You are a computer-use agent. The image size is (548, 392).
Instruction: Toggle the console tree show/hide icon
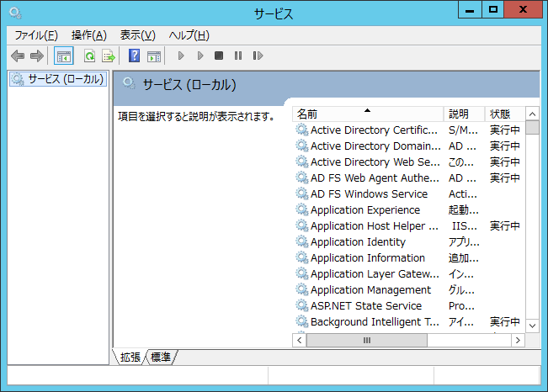coord(64,56)
